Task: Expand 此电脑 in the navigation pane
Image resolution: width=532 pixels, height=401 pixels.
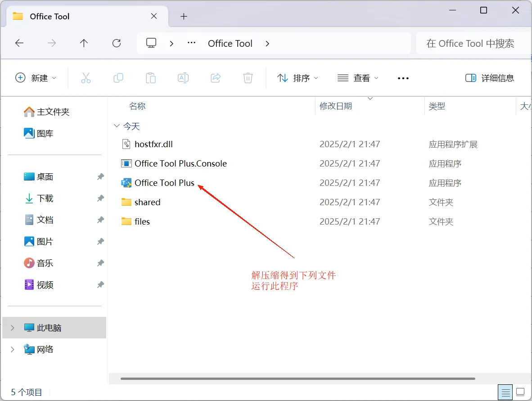Action: tap(12, 328)
